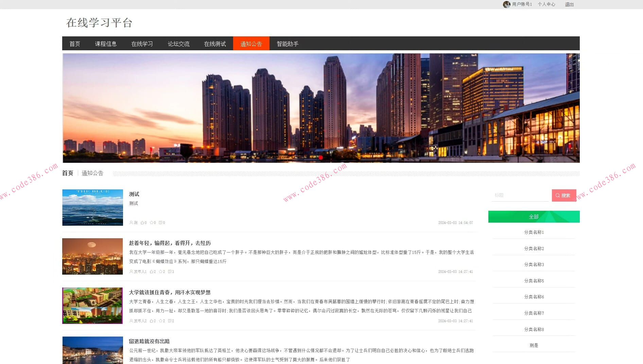Click the 用户账号1 username link
This screenshot has height=364, width=643.
point(522,4)
